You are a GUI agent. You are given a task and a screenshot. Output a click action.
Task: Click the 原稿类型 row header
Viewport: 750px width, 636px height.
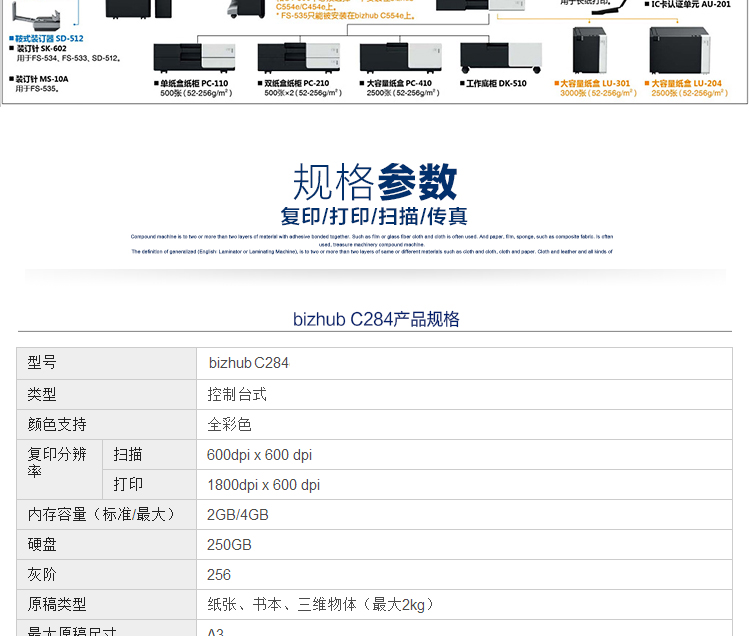[x=107, y=605]
